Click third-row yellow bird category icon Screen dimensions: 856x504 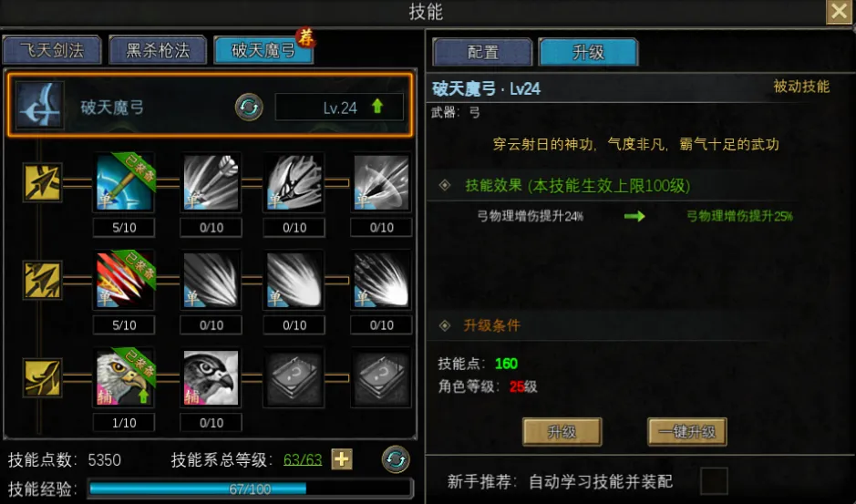point(42,377)
